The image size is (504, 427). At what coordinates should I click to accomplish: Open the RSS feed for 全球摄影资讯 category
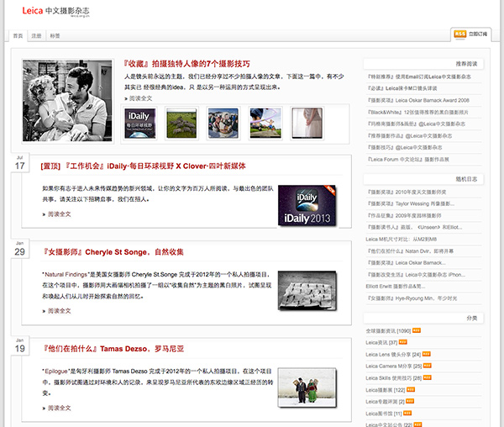[x=416, y=331]
